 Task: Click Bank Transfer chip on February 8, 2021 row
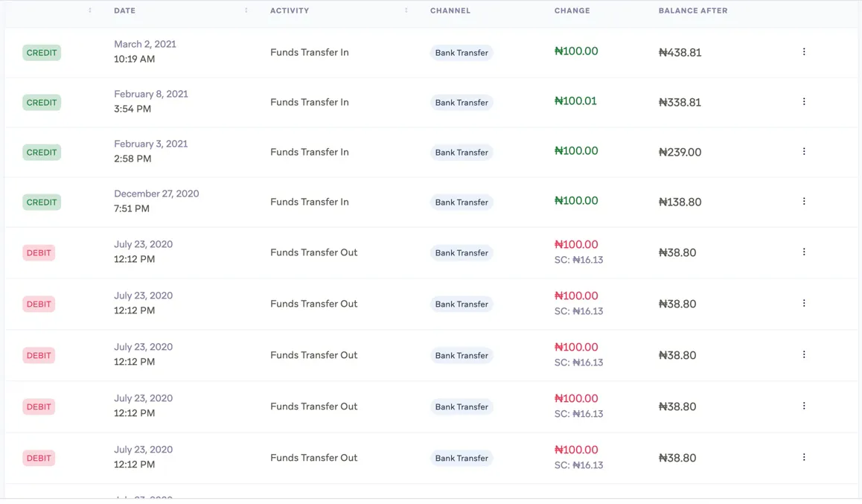(462, 103)
